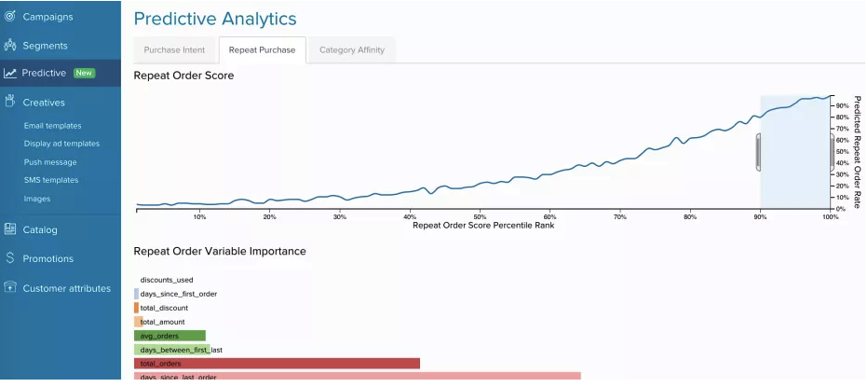Select the Repeat Purchase tab
This screenshot has height=387, width=868.
(x=262, y=50)
